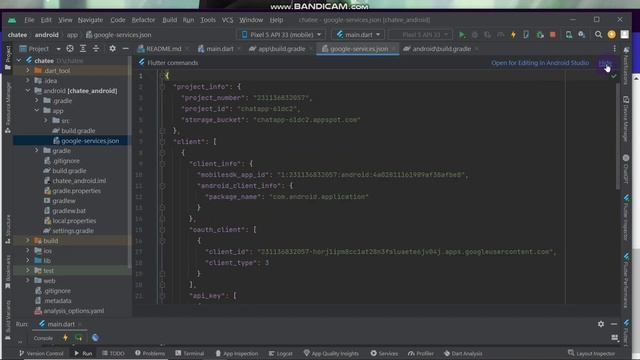Click the editor vertical scrollbar
The height and width of the screenshot is (360, 640).
(618, 135)
